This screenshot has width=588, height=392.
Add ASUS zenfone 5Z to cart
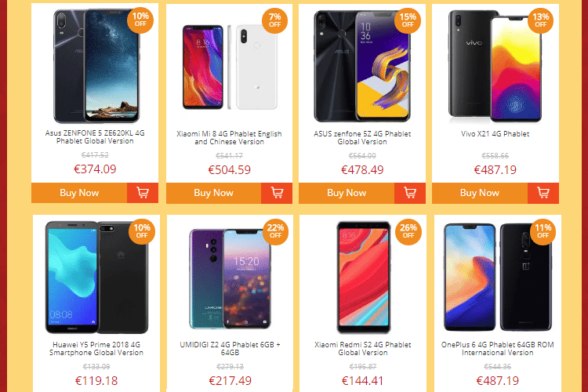coord(410,193)
